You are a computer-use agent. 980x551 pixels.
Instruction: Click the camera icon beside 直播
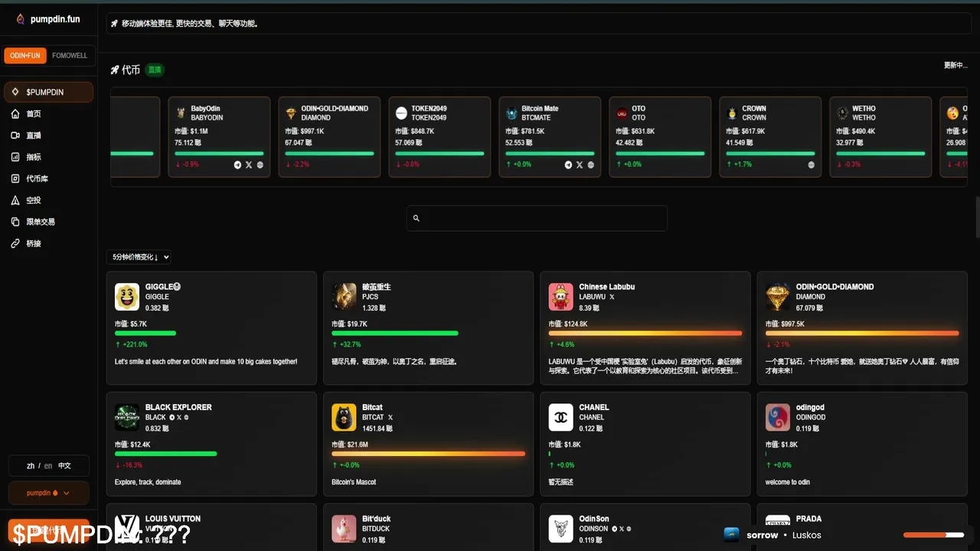(15, 135)
